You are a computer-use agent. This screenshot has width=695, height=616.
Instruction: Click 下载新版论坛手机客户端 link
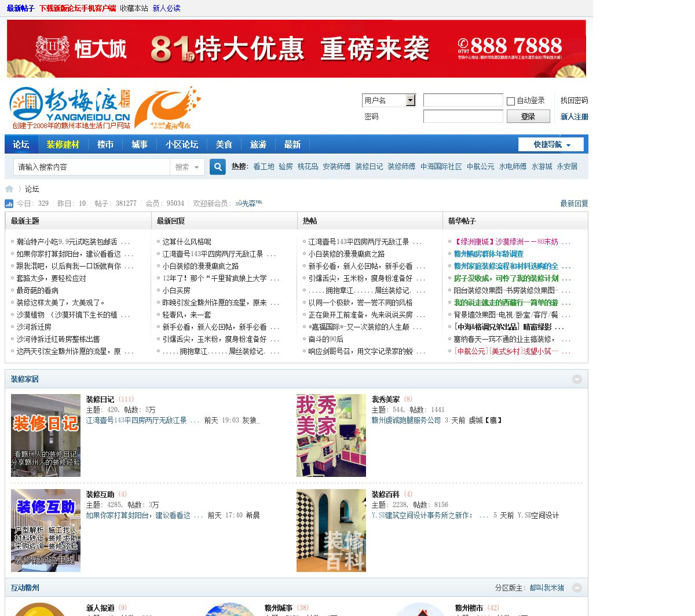[78, 8]
